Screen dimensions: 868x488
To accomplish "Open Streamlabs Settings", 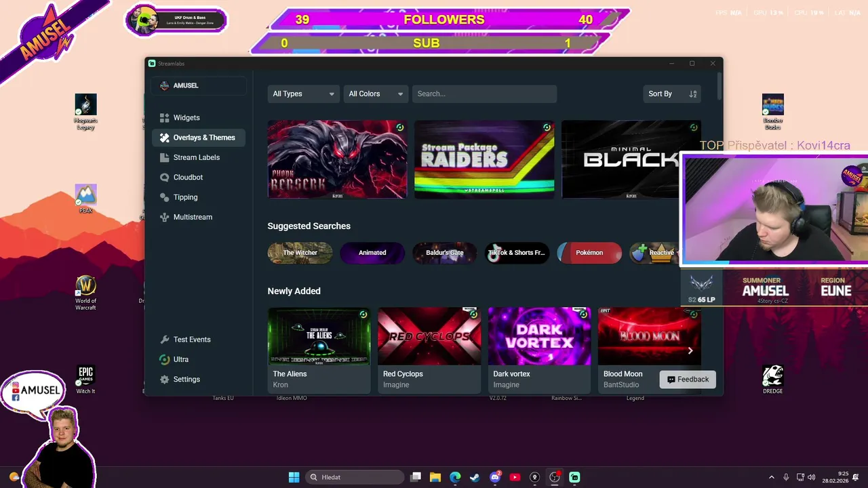I will pyautogui.click(x=199, y=380).
